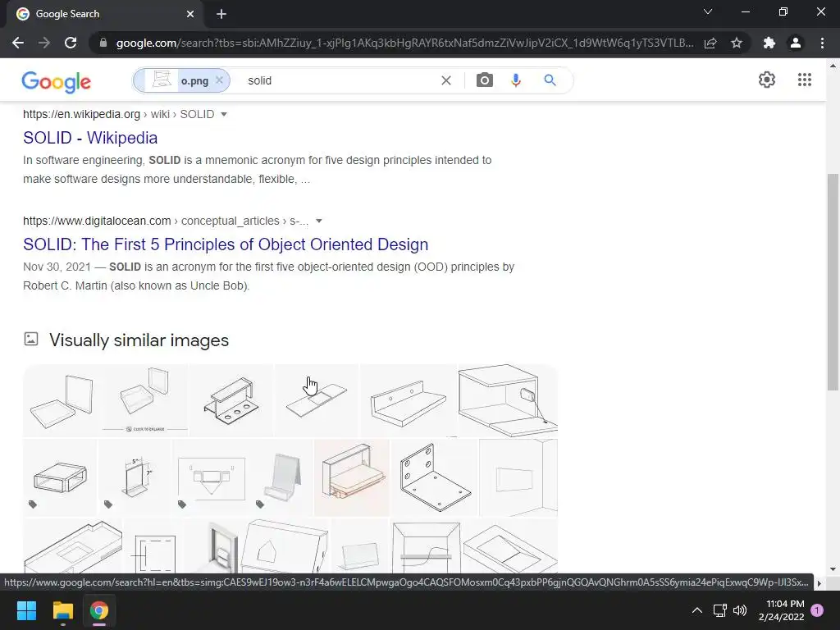Close the Google Search tab

[x=190, y=14]
